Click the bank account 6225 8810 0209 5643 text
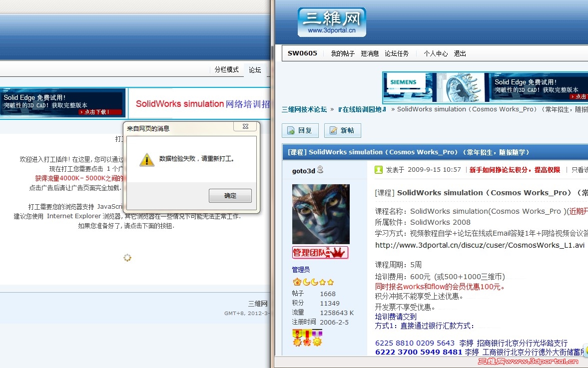Image resolution: width=588 pixels, height=368 pixels. [415, 343]
